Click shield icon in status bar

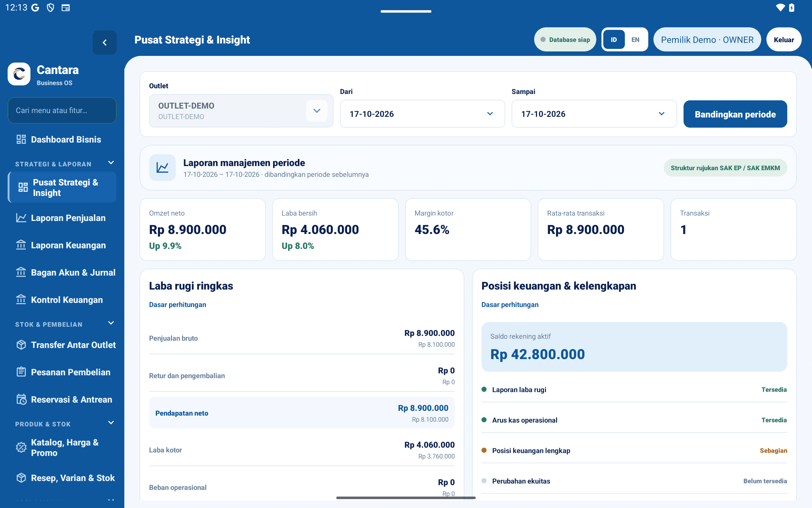(x=50, y=8)
